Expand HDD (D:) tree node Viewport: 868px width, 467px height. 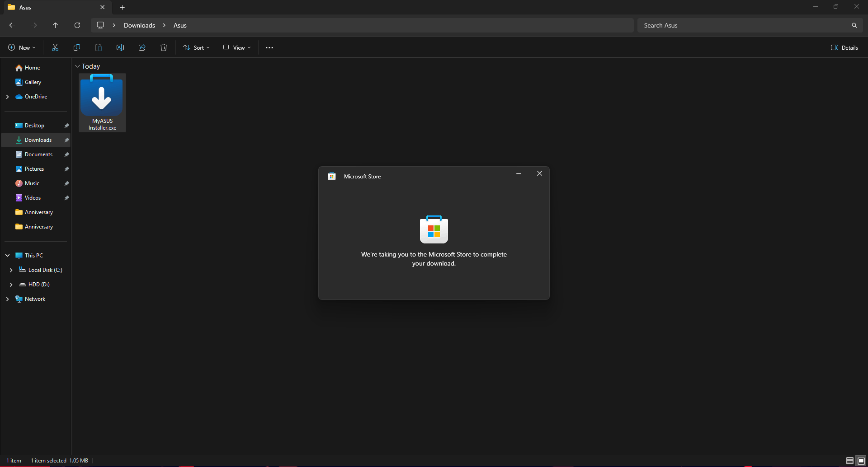(x=11, y=285)
